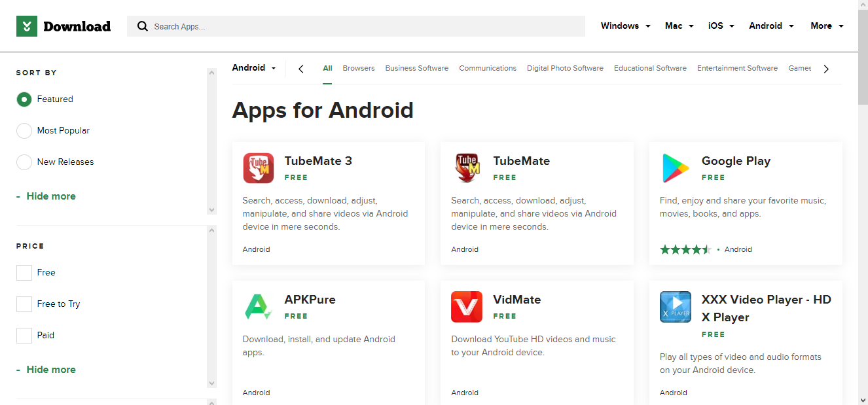Open the Mac dropdown menu
Image resolution: width=868 pixels, height=405 pixels.
tap(679, 26)
